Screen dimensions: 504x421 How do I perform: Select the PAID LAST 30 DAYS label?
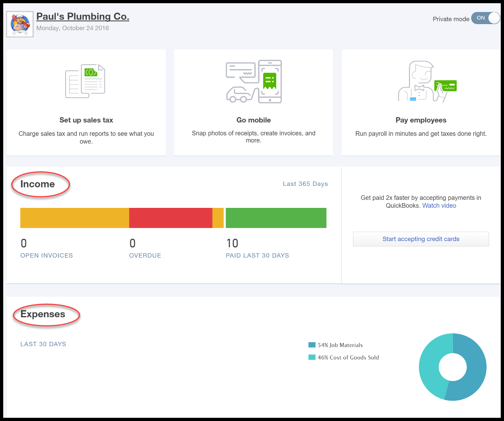click(x=257, y=255)
